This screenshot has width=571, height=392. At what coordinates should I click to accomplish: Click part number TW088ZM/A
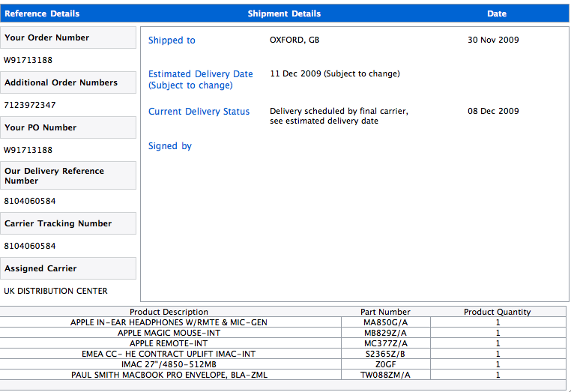coord(385,375)
